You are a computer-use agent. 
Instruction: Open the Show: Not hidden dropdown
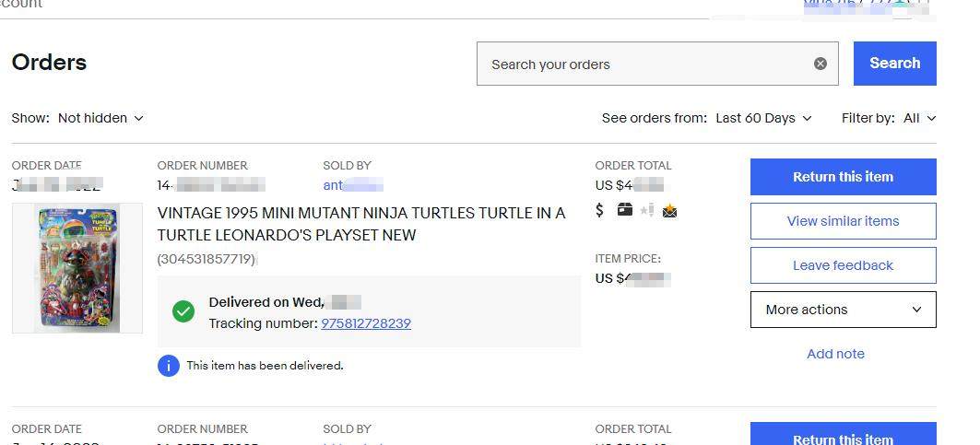tap(100, 118)
